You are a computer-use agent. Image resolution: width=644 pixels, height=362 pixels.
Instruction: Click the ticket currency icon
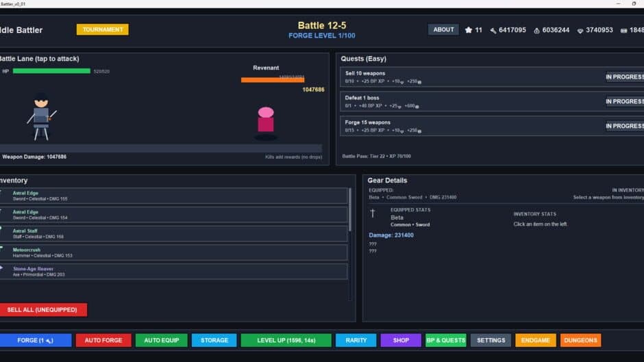point(623,30)
